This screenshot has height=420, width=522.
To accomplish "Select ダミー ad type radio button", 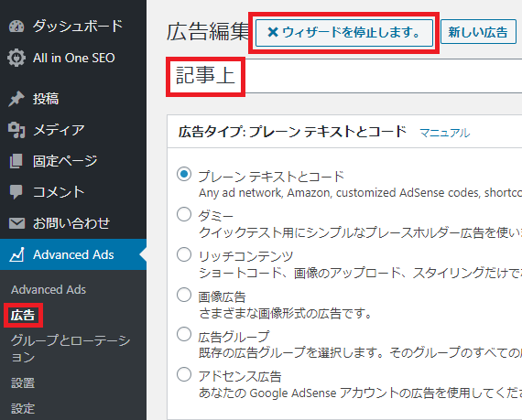I will [184, 214].
